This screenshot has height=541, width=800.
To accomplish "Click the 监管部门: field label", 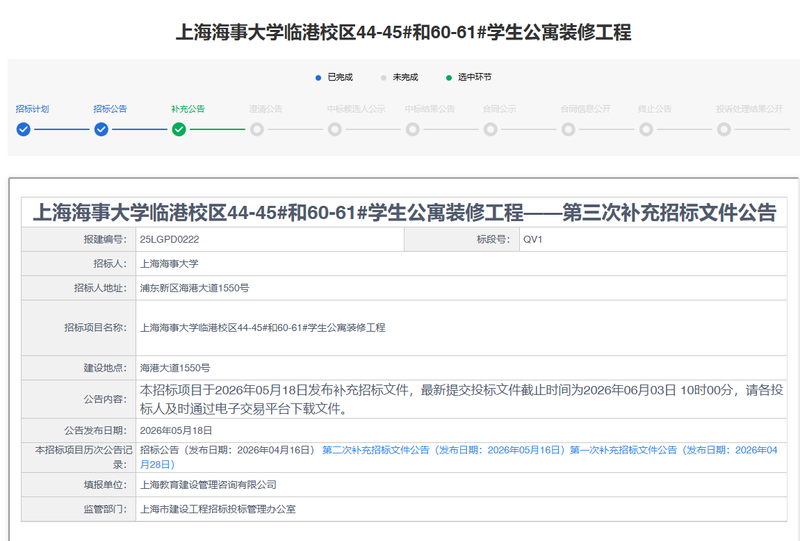I will click(105, 509).
